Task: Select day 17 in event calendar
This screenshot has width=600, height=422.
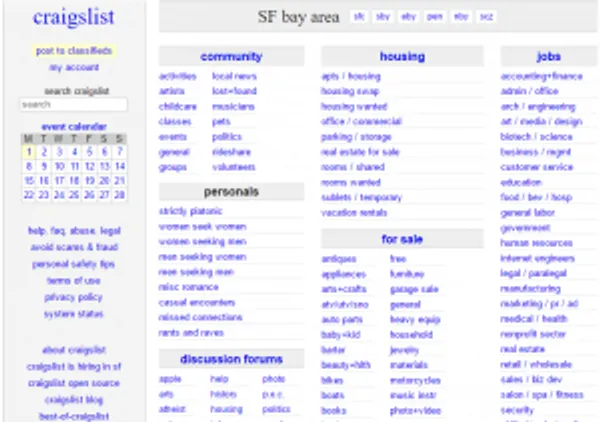Action: 59,181
